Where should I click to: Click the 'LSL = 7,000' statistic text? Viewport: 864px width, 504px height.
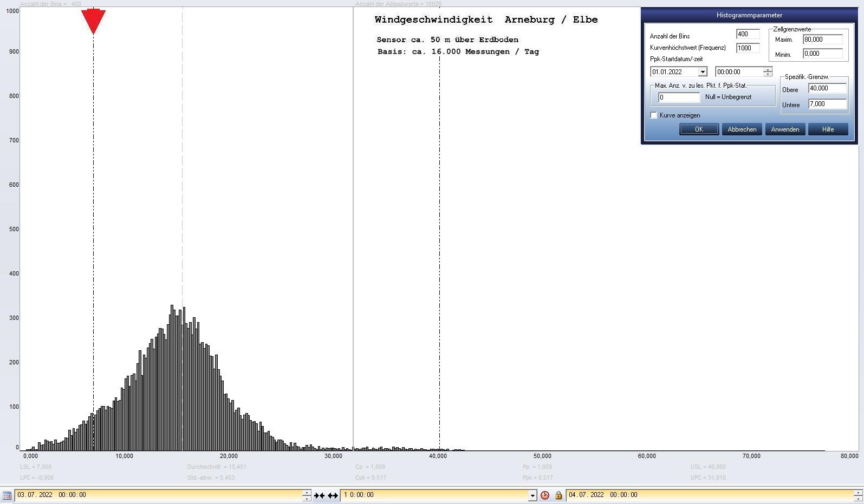[36, 467]
